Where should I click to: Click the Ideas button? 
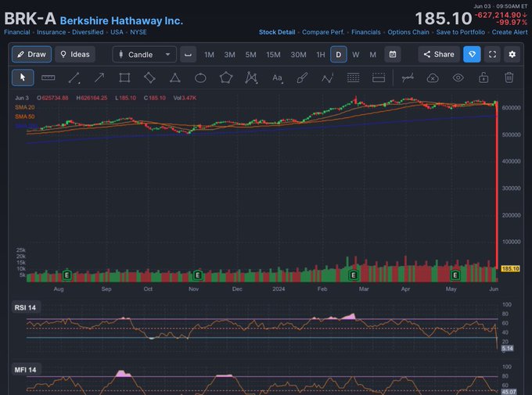[75, 54]
